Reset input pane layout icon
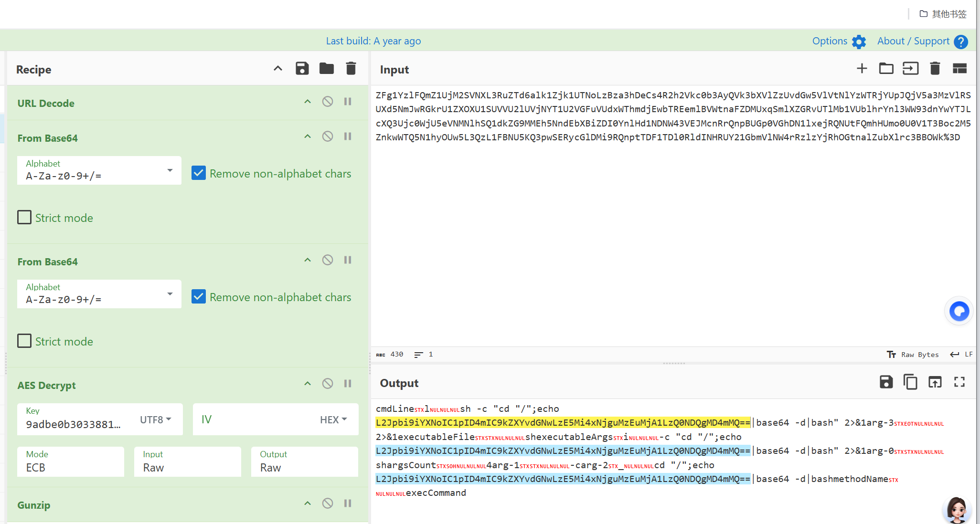 coord(959,69)
